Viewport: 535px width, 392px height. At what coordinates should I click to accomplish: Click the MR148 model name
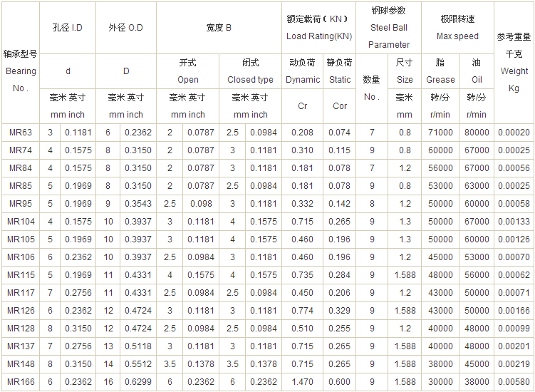point(21,364)
